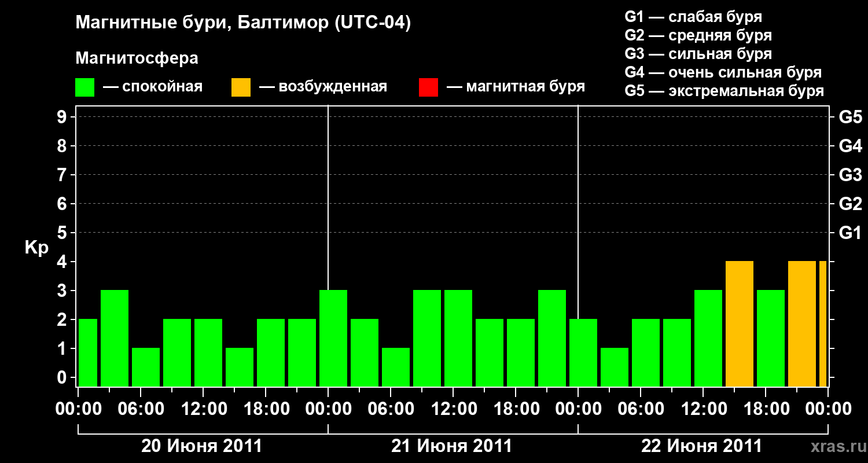Image resolution: width=868 pixels, height=463 pixels.
Task: Click the Kp 1 green bar, 06:00–09:00 on 21 Июня
Action: (396, 368)
